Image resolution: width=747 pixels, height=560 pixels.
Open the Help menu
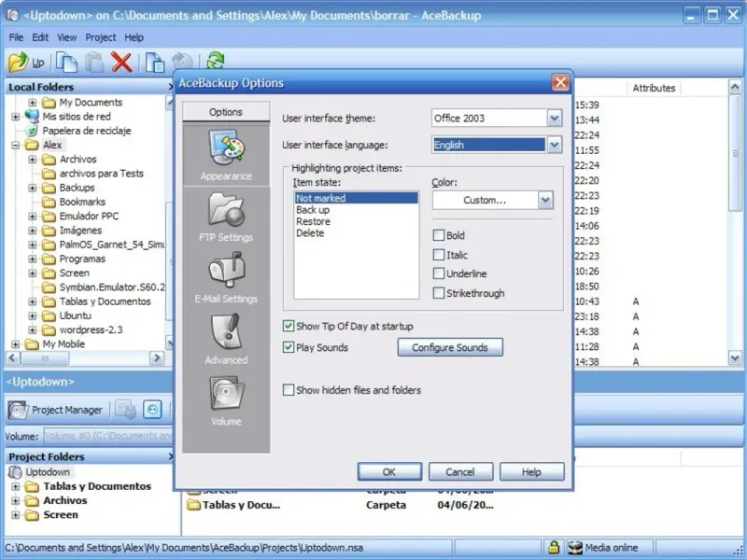point(134,37)
